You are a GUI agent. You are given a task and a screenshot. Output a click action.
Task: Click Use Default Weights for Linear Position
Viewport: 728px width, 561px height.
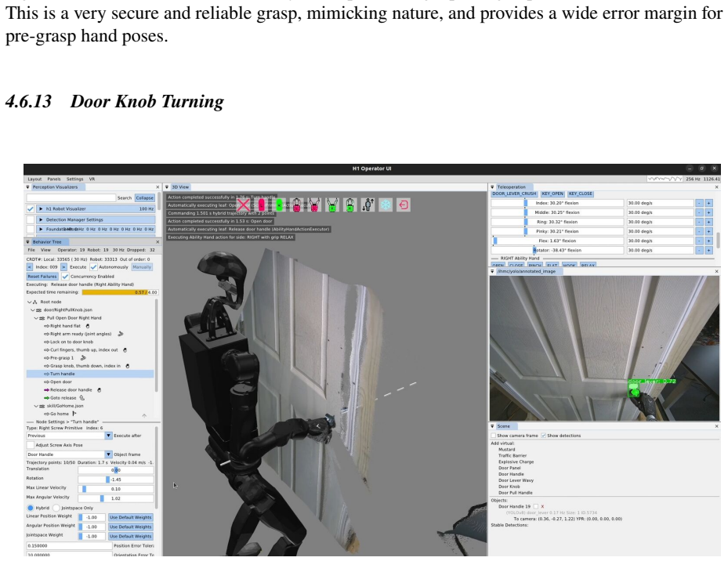(130, 517)
